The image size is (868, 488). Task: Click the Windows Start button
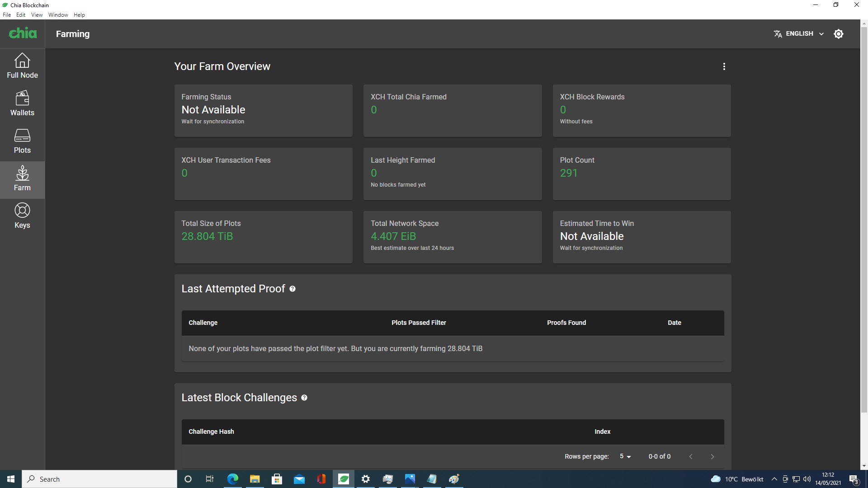(11, 479)
